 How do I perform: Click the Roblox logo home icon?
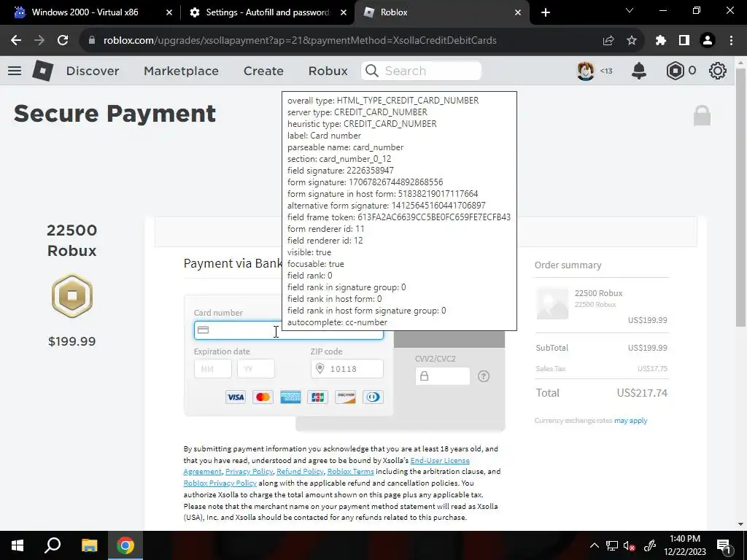43,71
